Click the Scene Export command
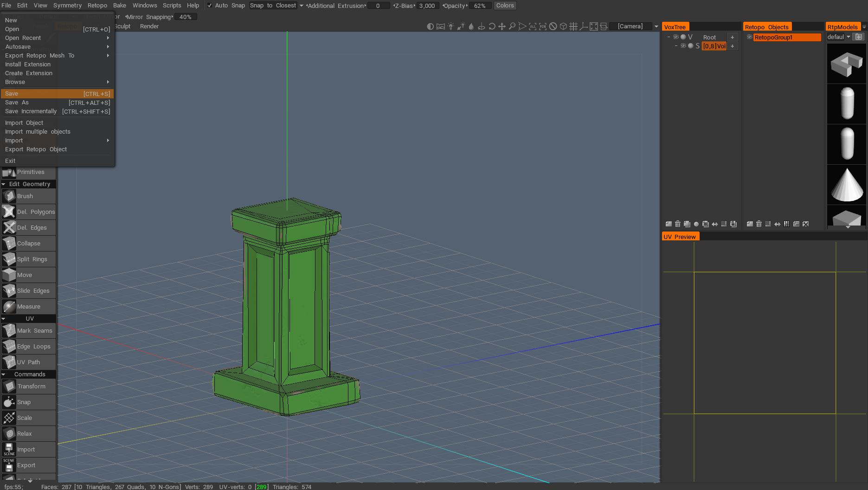Screen dimensions: 868x490 (x=28, y=465)
